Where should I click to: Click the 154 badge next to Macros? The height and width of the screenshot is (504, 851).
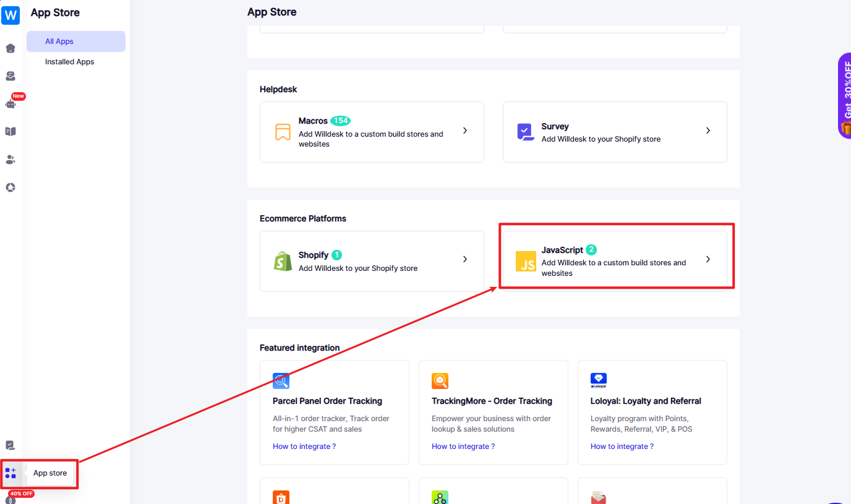[x=340, y=121]
